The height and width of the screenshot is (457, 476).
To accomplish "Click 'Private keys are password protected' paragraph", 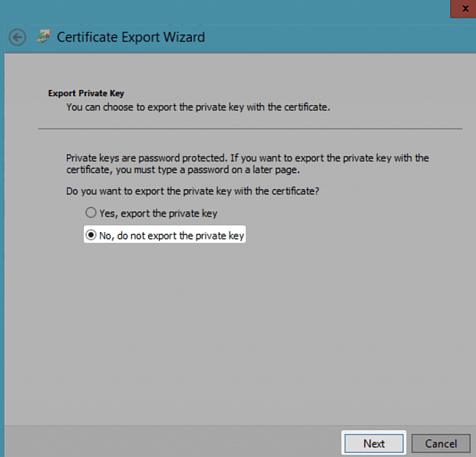I will coord(247,164).
